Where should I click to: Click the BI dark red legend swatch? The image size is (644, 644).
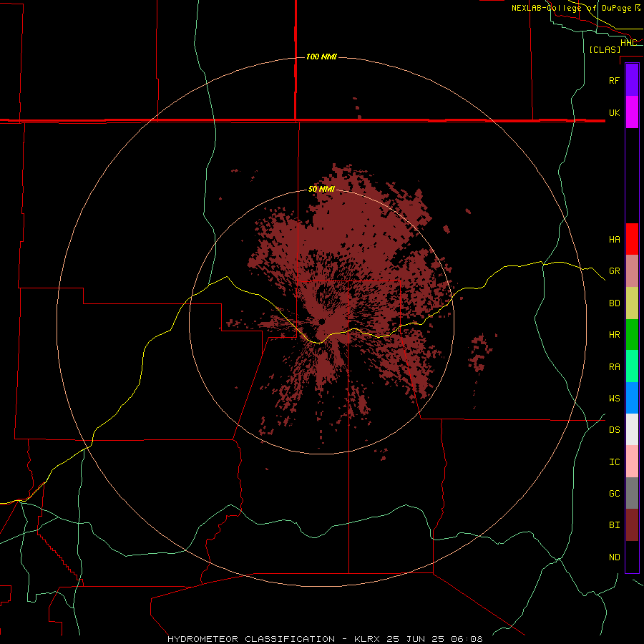pos(632,525)
